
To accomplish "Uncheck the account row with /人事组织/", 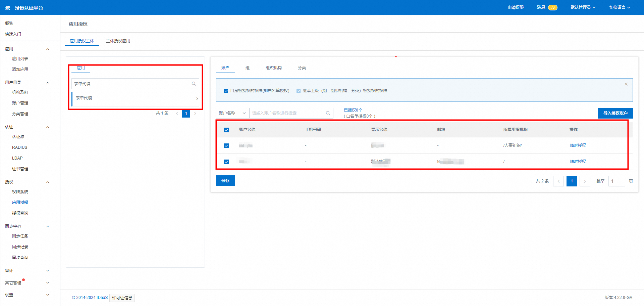I will (x=226, y=146).
